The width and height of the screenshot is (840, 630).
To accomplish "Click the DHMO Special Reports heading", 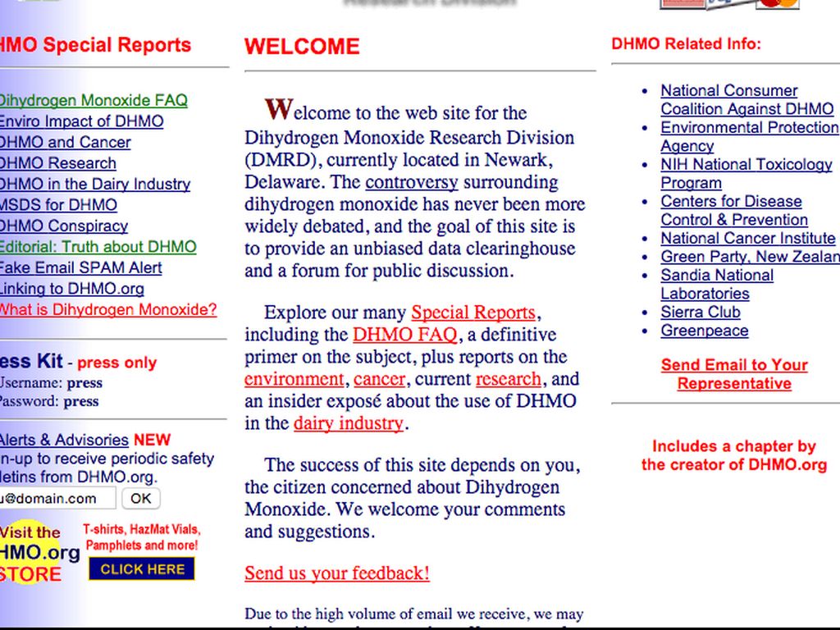I will tap(95, 44).
